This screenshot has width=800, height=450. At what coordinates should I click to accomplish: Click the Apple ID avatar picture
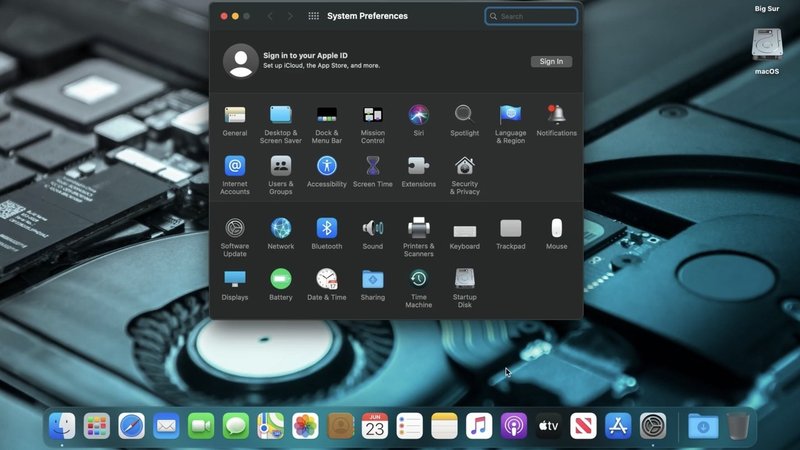tap(240, 61)
